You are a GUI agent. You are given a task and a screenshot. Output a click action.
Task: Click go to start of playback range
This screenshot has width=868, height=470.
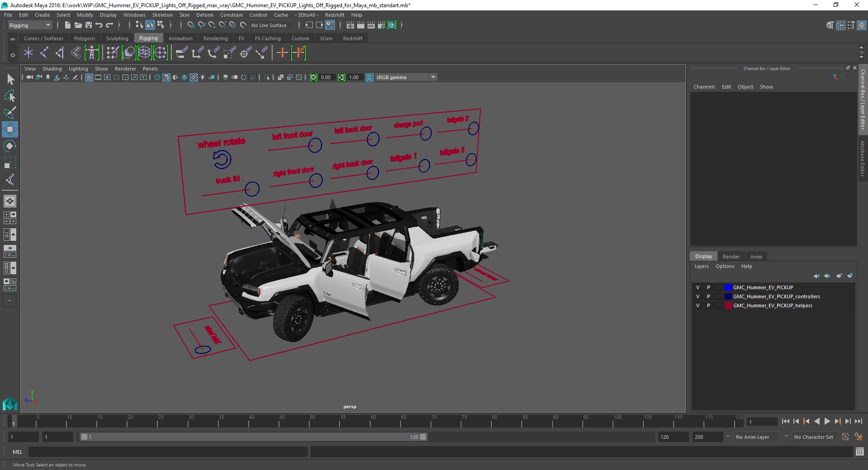tap(786, 421)
